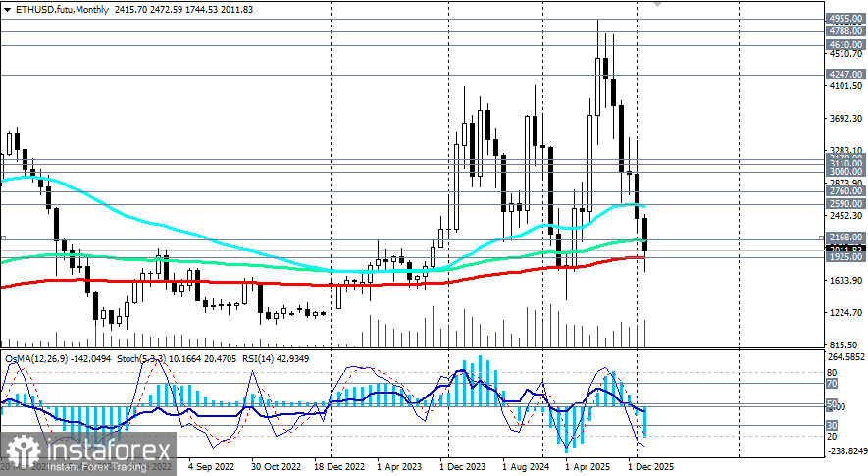The height and width of the screenshot is (476, 868).
Task: Click the 1 Dec 2025 date label
Action: (x=651, y=466)
